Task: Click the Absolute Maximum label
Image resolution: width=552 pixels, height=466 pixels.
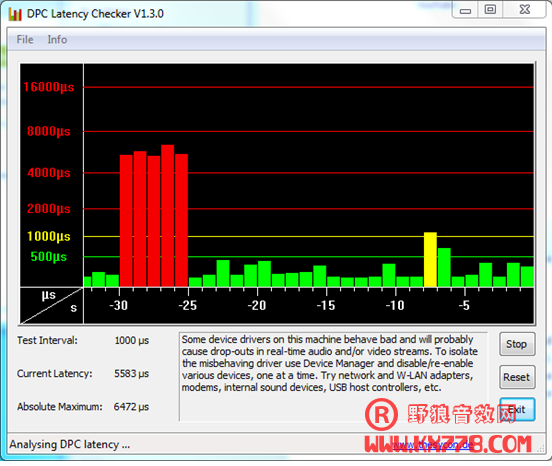Action: (x=59, y=407)
